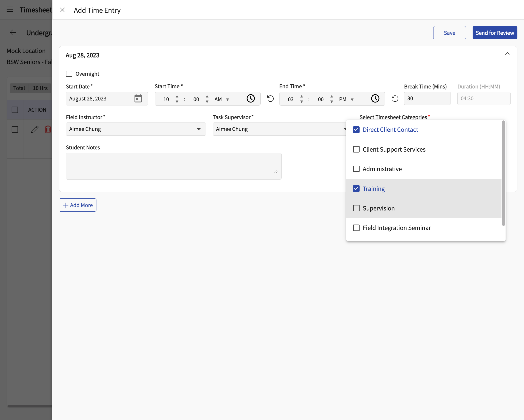Enable the Overnight checkbox
This screenshot has width=524, height=420.
pyautogui.click(x=69, y=74)
